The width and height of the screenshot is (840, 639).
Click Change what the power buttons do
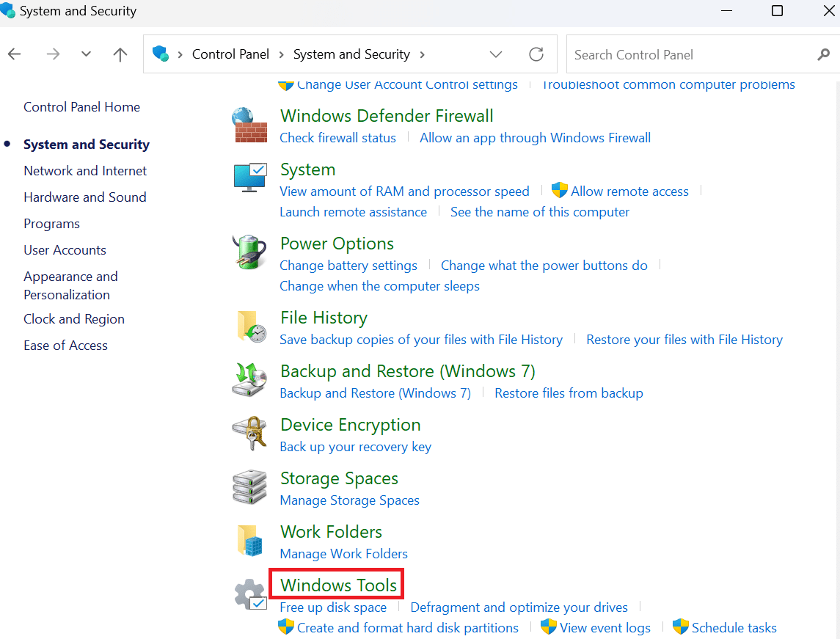point(544,266)
